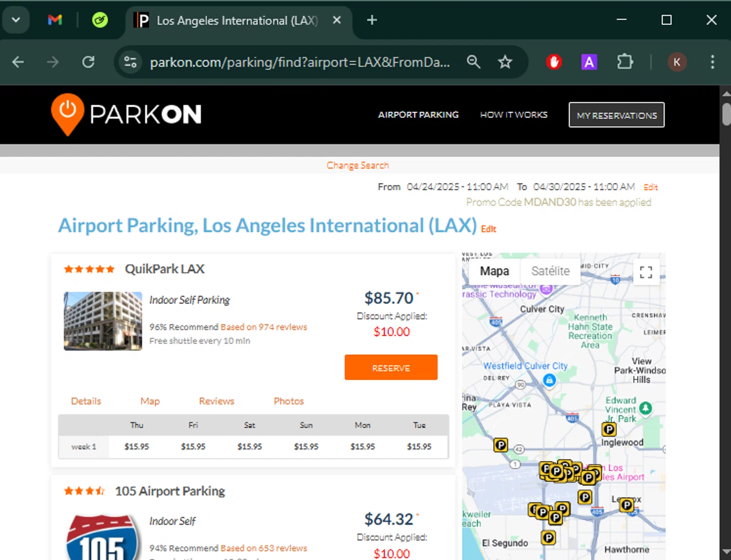This screenshot has height=560, width=731.
Task: Open a new browser tab
Action: pyautogui.click(x=372, y=20)
